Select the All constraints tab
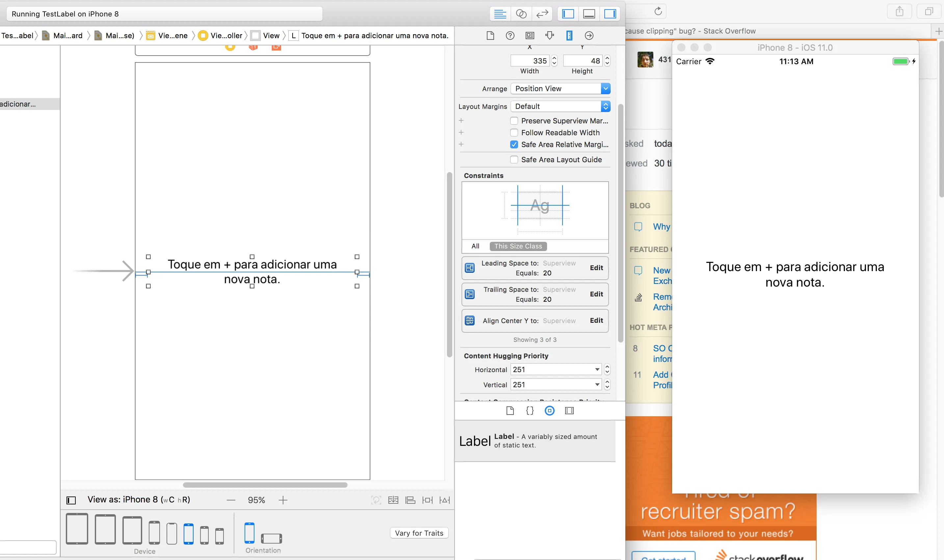 (x=475, y=246)
